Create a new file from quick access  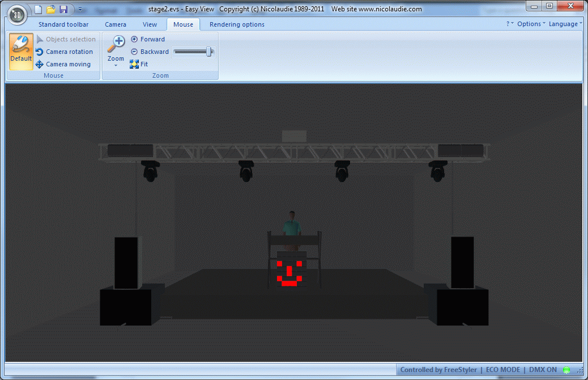(x=38, y=10)
